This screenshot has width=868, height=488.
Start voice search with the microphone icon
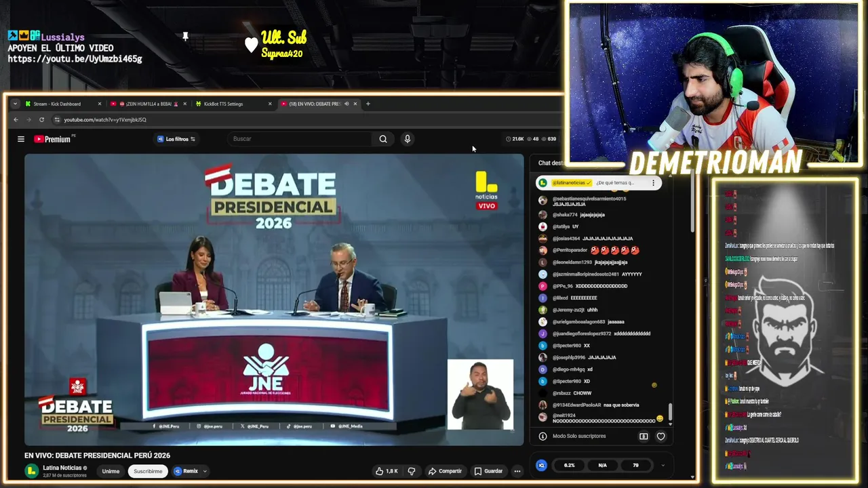click(x=408, y=139)
